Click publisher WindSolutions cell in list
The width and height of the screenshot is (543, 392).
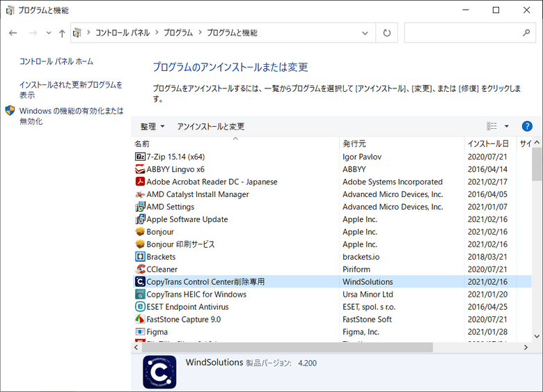368,281
